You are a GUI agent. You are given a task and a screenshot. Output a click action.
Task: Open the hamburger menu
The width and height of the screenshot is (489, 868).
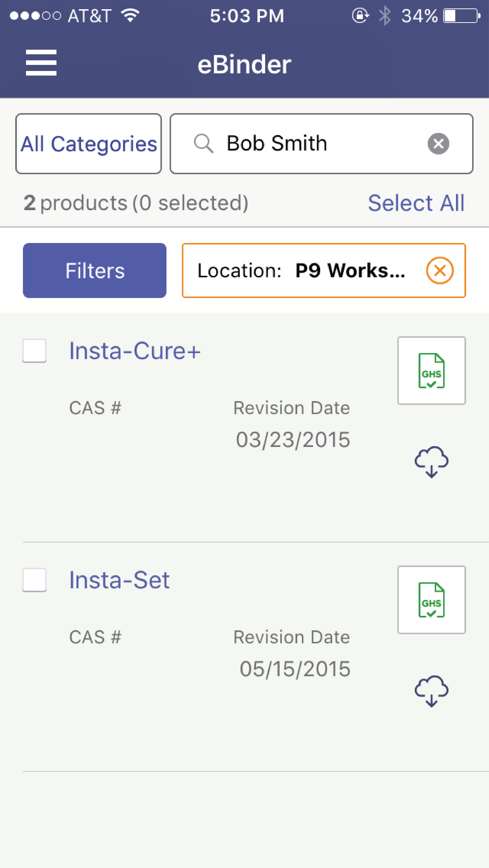[x=41, y=63]
